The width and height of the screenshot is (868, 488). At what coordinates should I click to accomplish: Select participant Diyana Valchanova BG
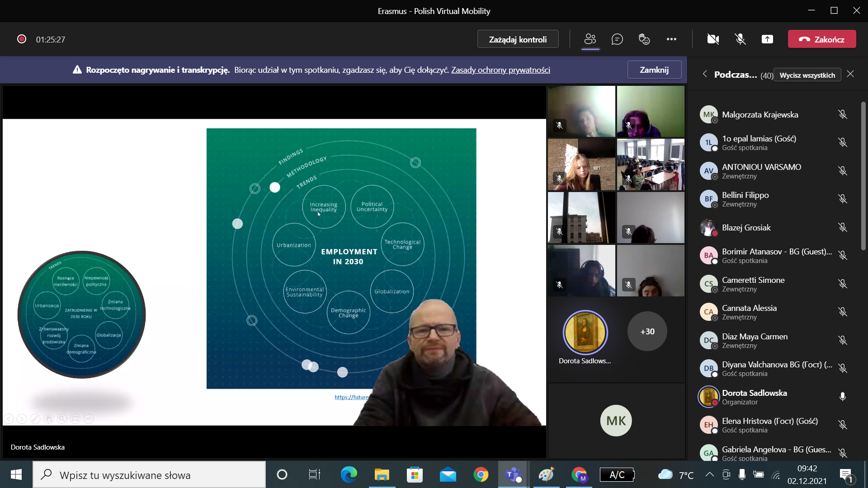(x=774, y=369)
